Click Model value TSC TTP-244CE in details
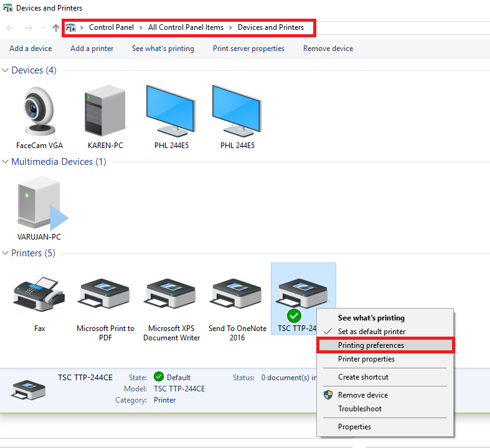The width and height of the screenshot is (490, 448). click(179, 389)
